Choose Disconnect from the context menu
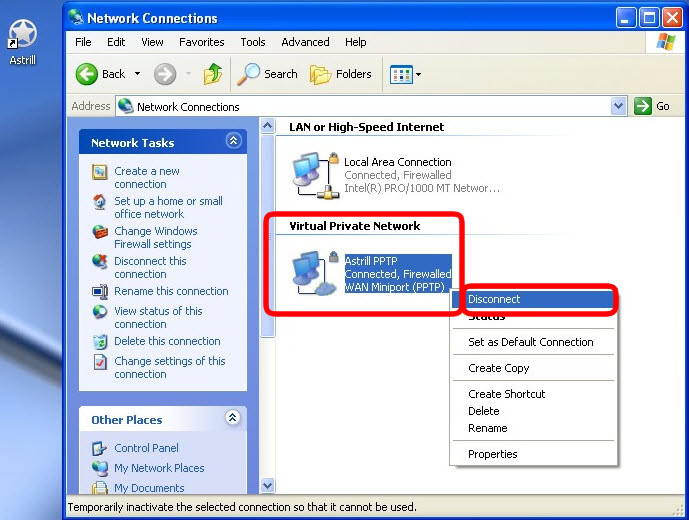Image resolution: width=689 pixels, height=524 pixels. pyautogui.click(x=533, y=299)
